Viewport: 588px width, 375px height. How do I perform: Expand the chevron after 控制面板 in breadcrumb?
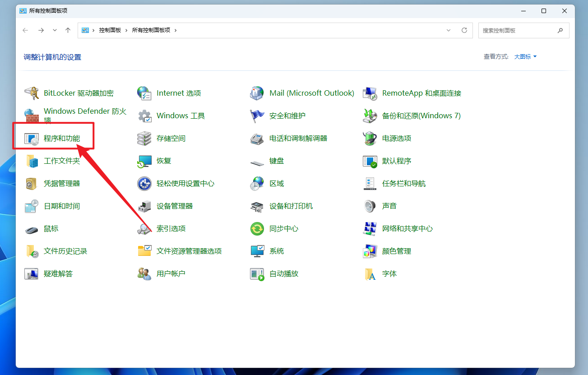click(127, 30)
